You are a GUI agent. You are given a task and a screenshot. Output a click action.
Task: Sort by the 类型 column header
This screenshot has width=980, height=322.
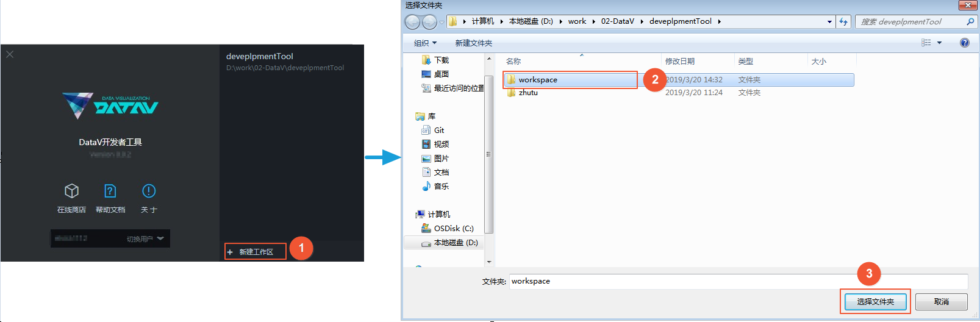[745, 62]
